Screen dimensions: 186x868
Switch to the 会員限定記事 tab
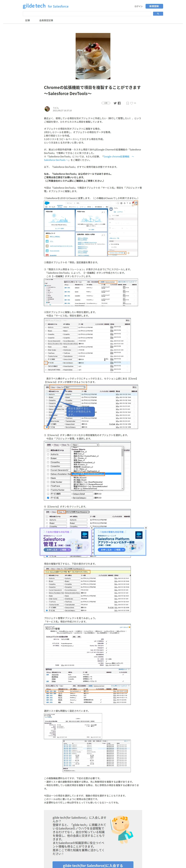(x=46, y=21)
